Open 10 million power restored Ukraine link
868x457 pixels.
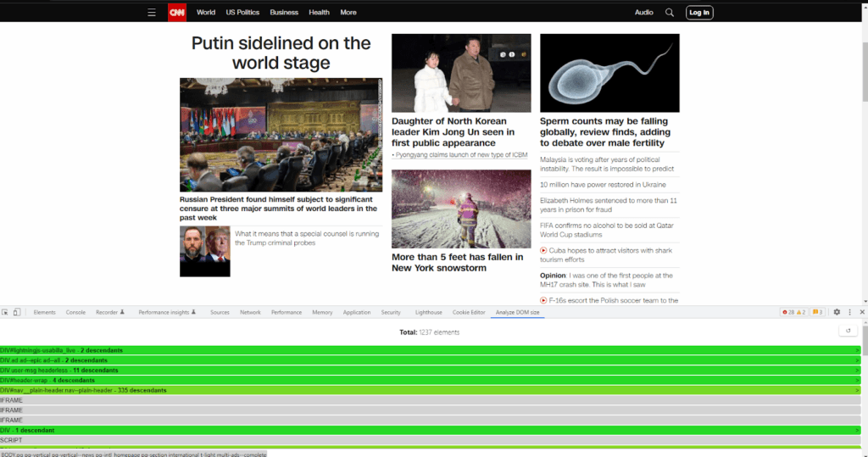coord(603,185)
